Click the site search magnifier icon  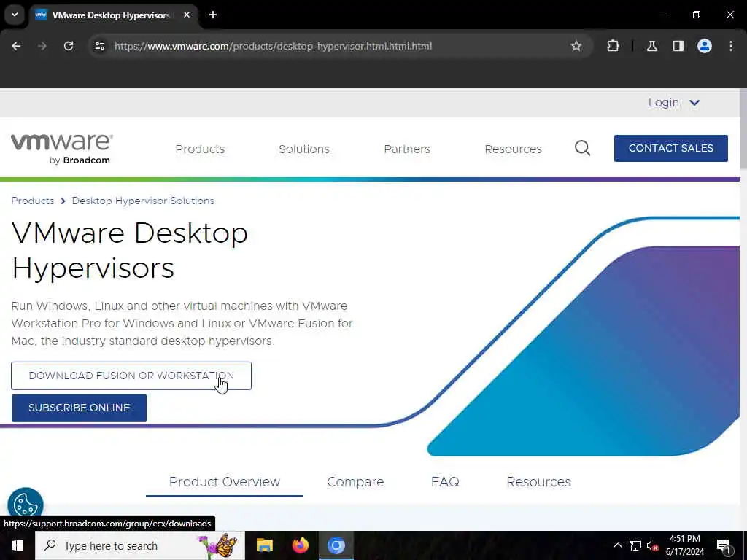point(582,149)
